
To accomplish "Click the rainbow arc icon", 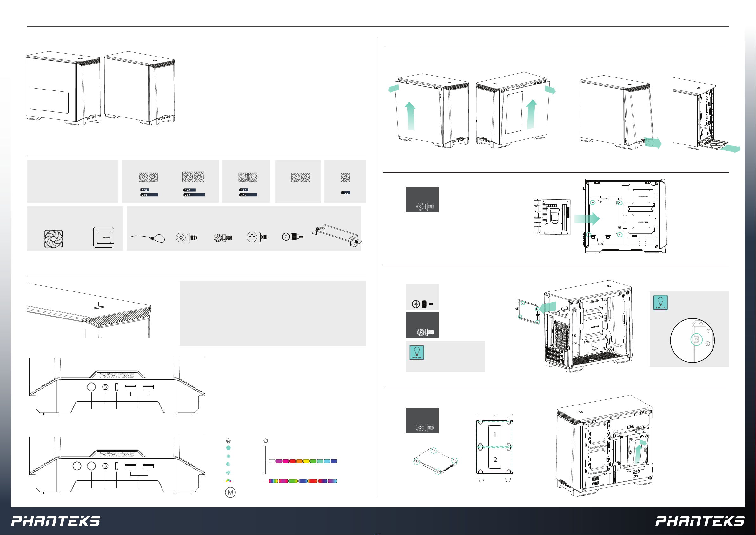I will click(229, 481).
